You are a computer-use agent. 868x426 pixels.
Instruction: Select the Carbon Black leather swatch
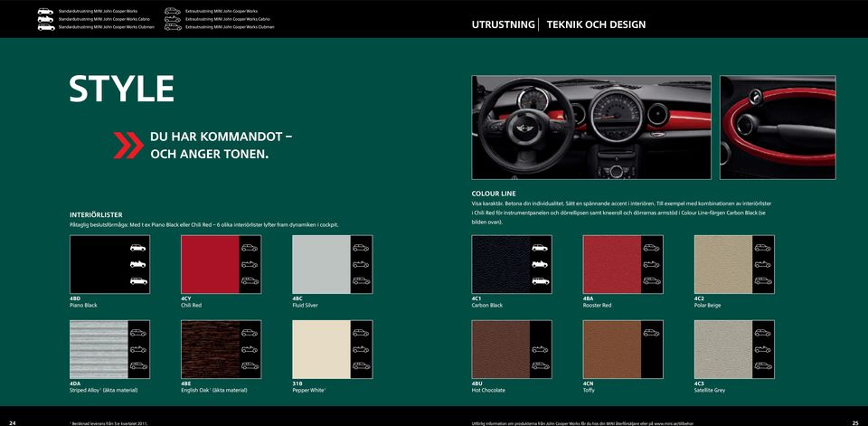pos(512,264)
